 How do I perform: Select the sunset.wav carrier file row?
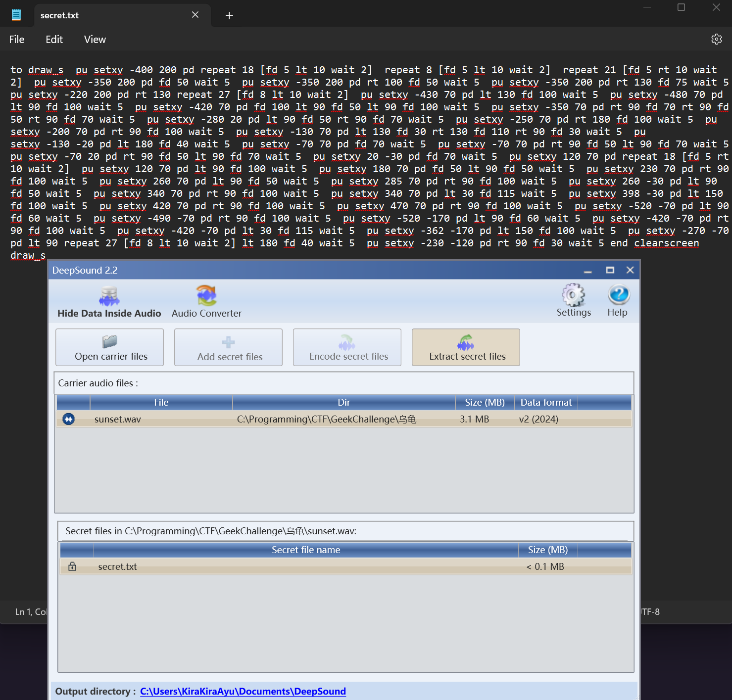pos(344,419)
